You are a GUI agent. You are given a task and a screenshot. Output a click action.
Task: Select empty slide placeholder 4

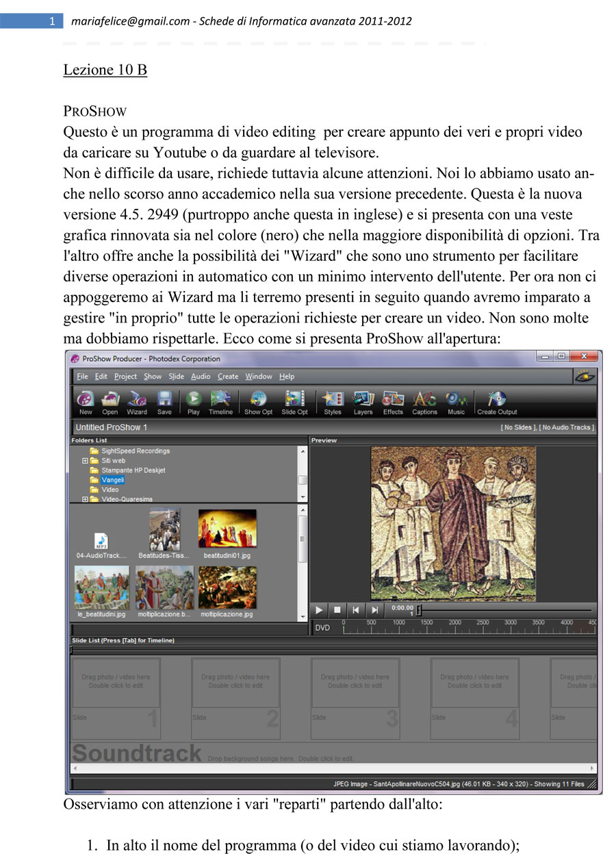point(475,699)
